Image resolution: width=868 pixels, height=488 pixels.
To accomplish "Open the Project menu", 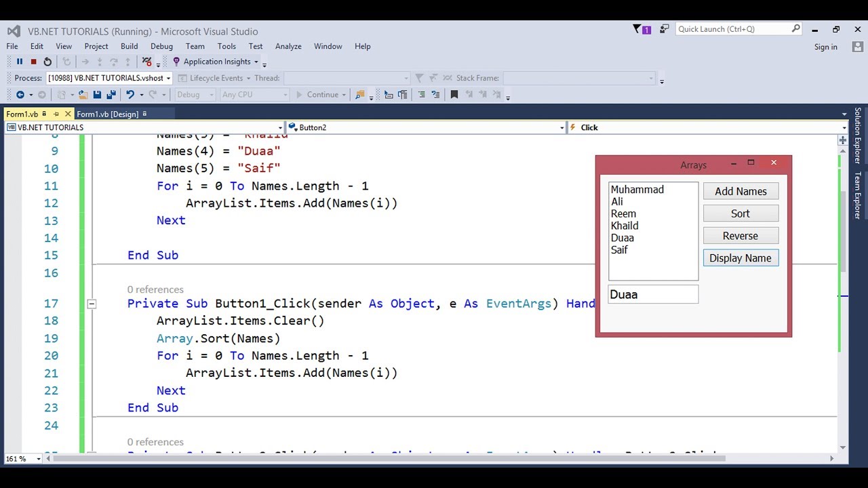I will [96, 46].
